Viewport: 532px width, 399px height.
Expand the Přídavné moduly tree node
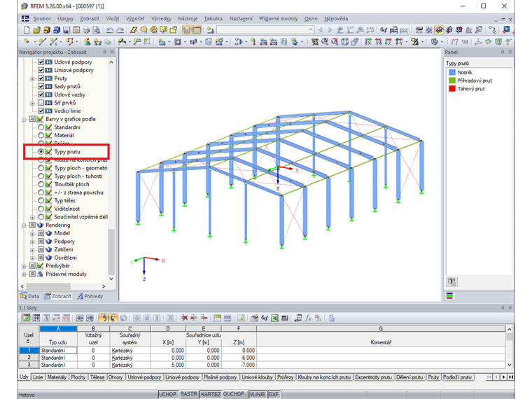(x=24, y=274)
